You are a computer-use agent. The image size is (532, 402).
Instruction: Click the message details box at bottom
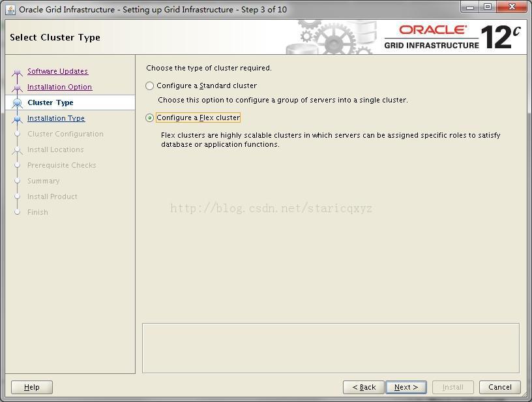[x=331, y=348]
